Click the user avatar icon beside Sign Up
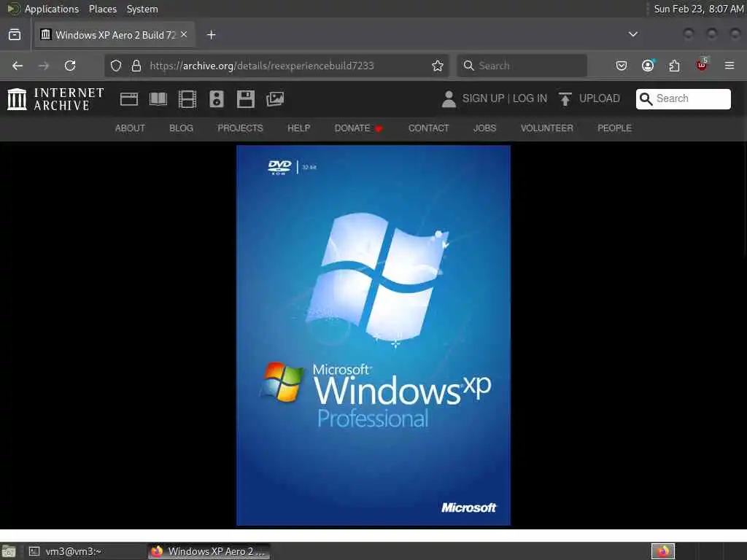Image resolution: width=747 pixels, height=560 pixels. click(449, 99)
